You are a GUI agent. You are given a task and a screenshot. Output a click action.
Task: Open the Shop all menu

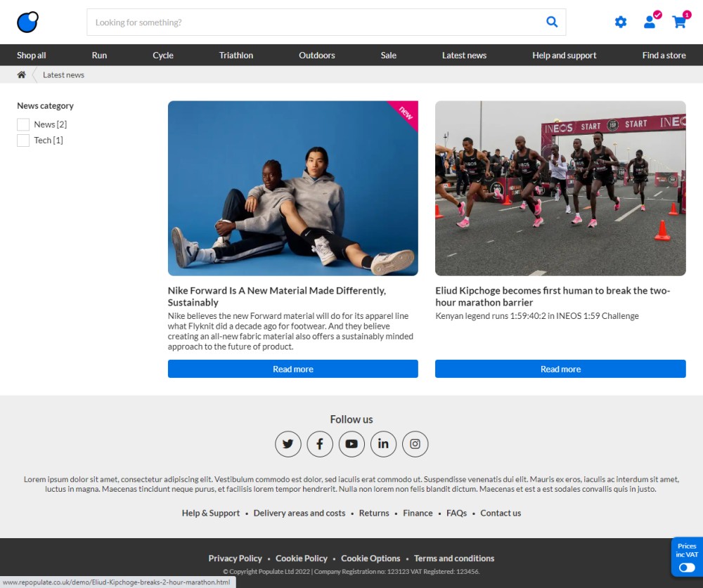coord(32,55)
